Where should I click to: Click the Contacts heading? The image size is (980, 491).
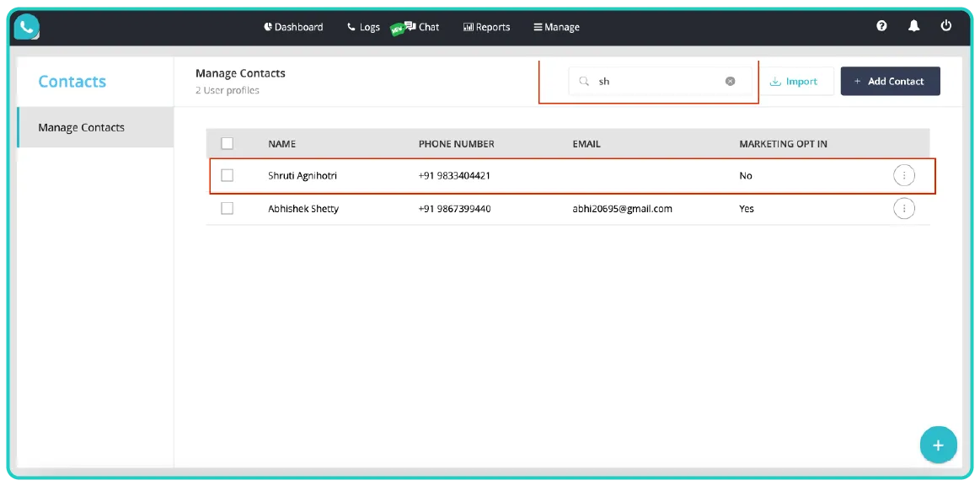72,81
